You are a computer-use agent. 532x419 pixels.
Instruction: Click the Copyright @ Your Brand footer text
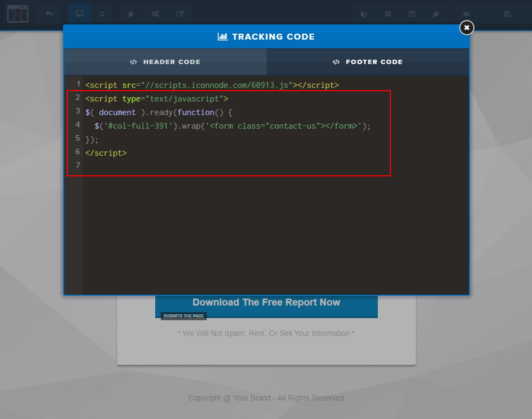click(267, 398)
